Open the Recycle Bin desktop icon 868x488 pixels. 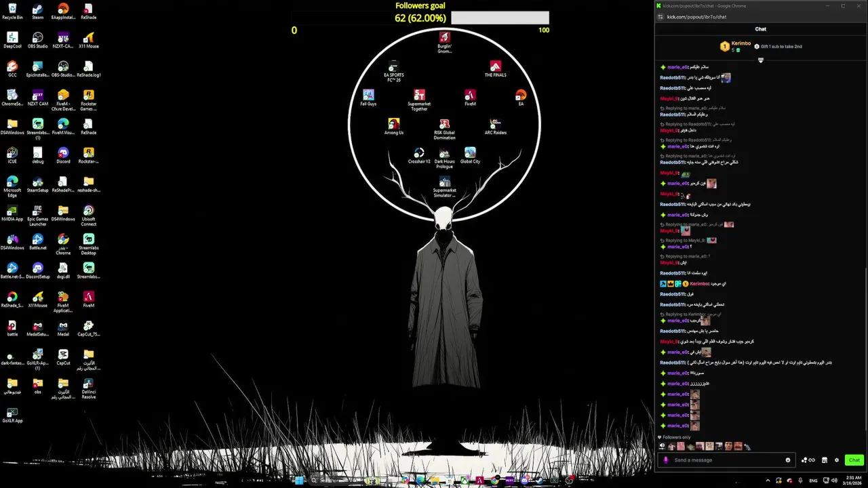(12, 11)
